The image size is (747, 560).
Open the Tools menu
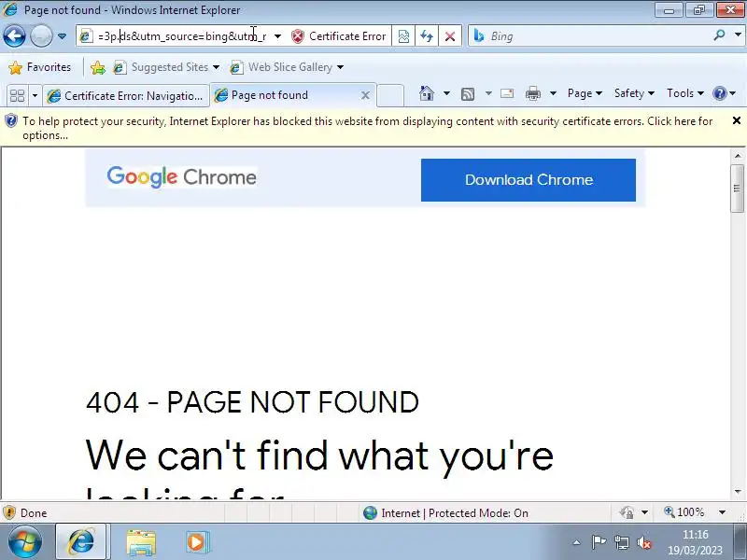pos(685,93)
